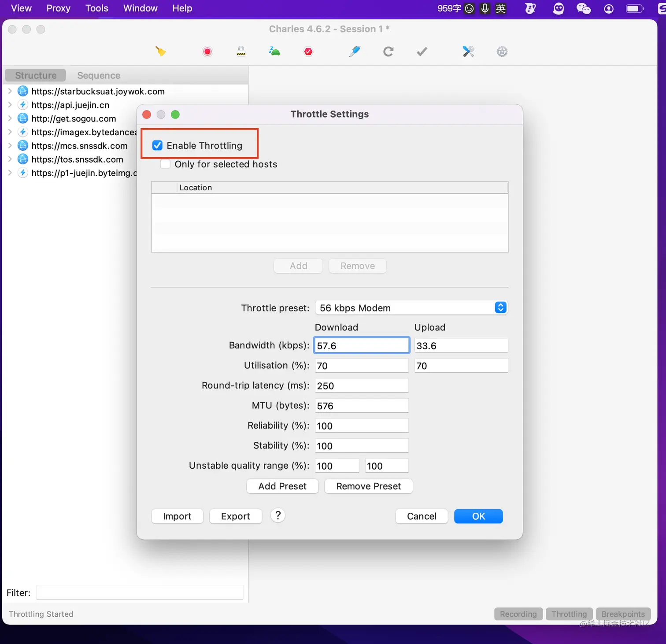Image resolution: width=666 pixels, height=644 pixels.
Task: Open WeChat icon in menu bar
Action: click(584, 8)
